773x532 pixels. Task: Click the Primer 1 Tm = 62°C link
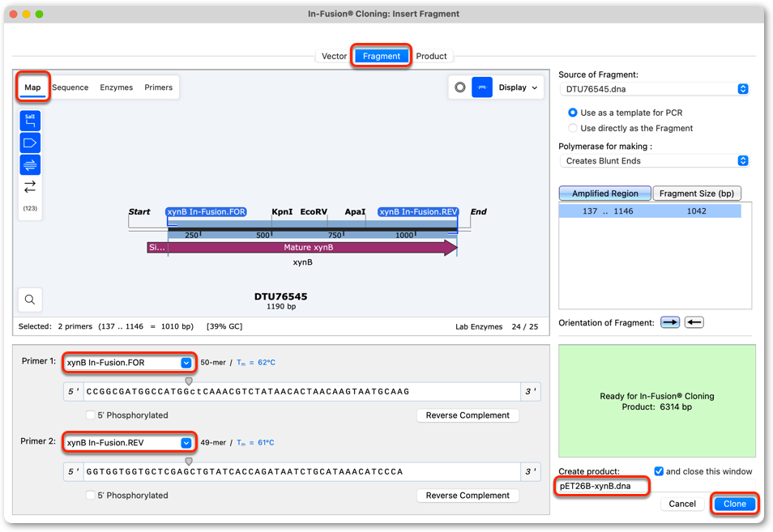[256, 363]
